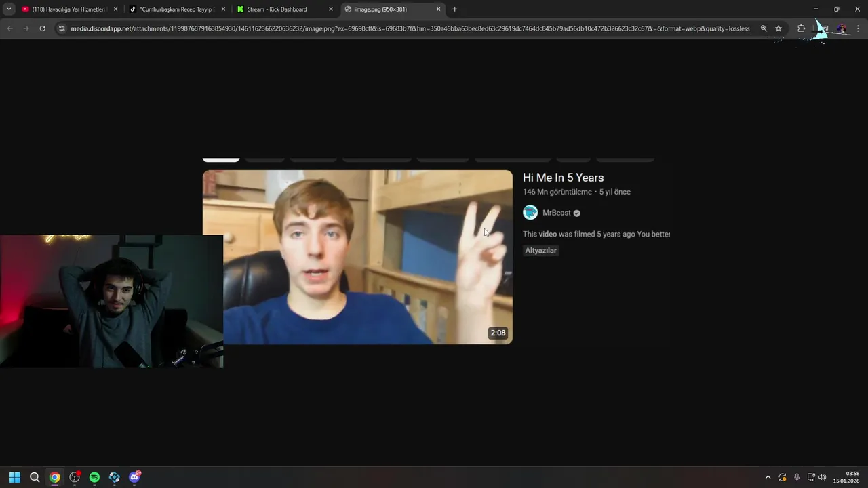Screen dimensions: 868x488
Task: Click the Chrome taskbar icon
Action: pos(54,477)
